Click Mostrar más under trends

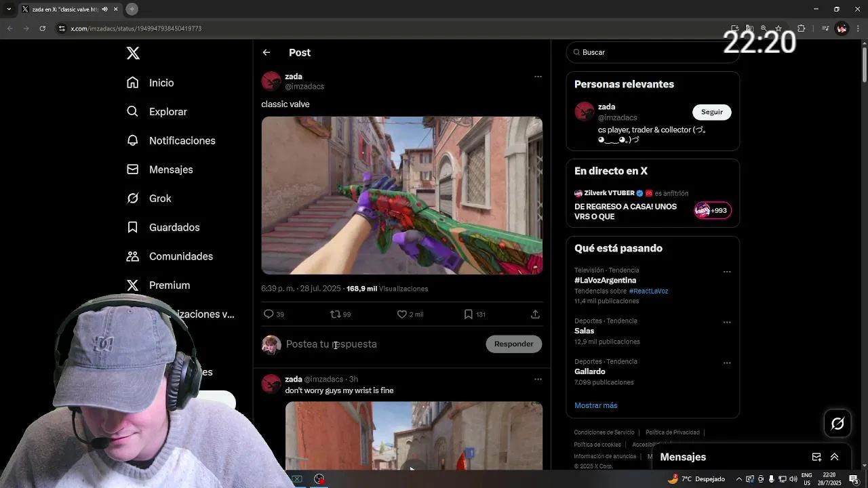(596, 405)
